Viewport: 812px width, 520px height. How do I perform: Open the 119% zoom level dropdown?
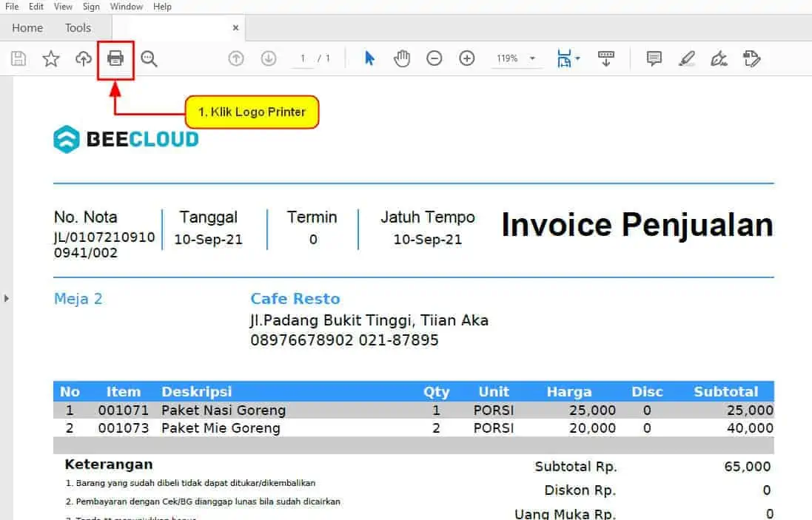pos(532,58)
